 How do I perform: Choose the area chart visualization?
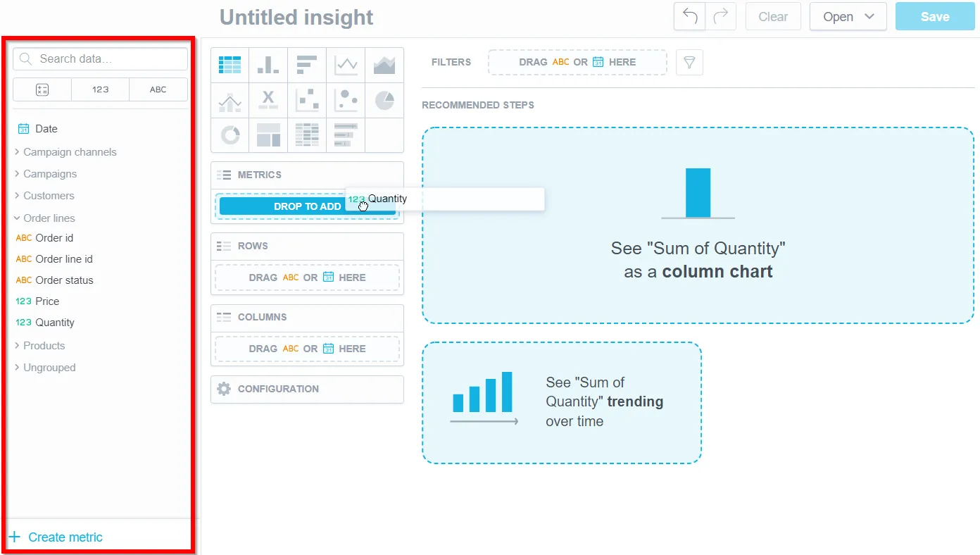[384, 65]
